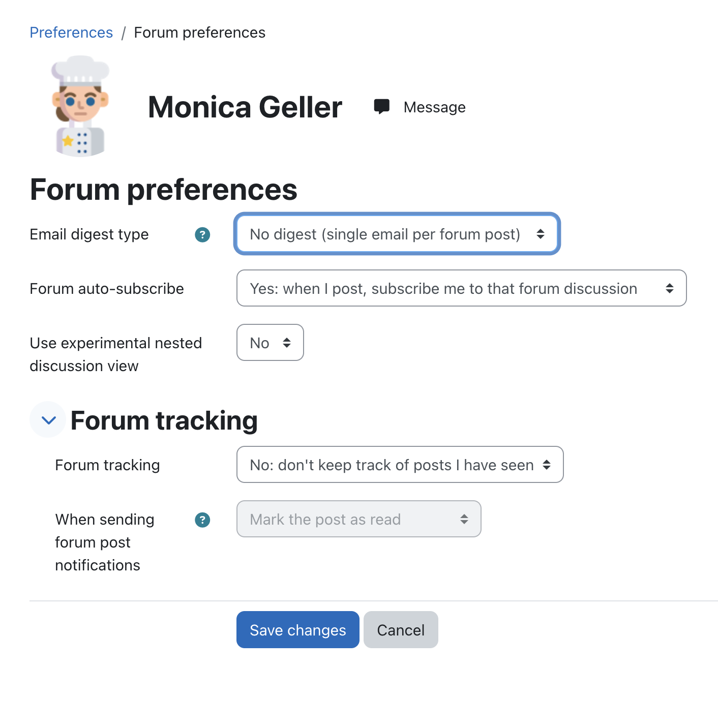Click the Cancel button
718x728 pixels.
tap(401, 630)
